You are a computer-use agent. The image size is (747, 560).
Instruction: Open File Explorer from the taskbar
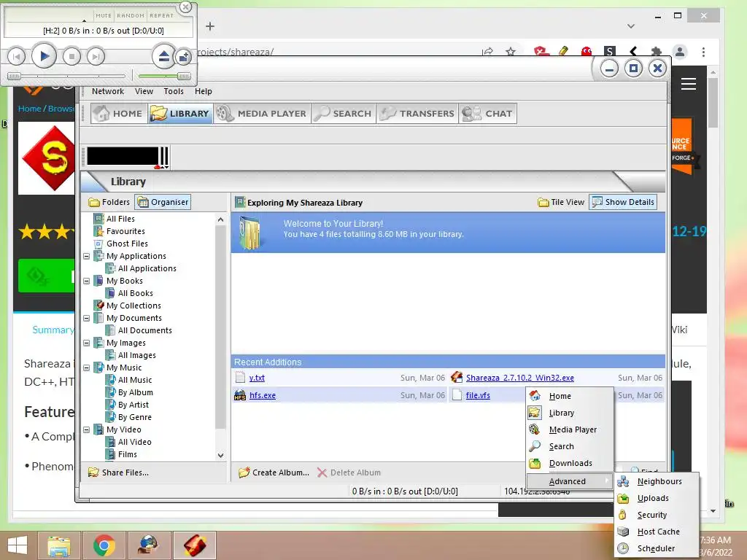[x=59, y=545]
